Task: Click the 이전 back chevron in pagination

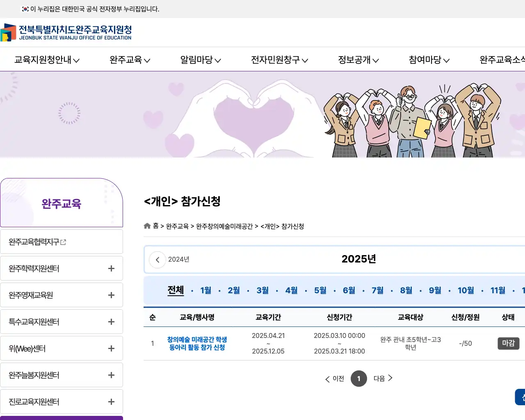Action: [x=327, y=379]
